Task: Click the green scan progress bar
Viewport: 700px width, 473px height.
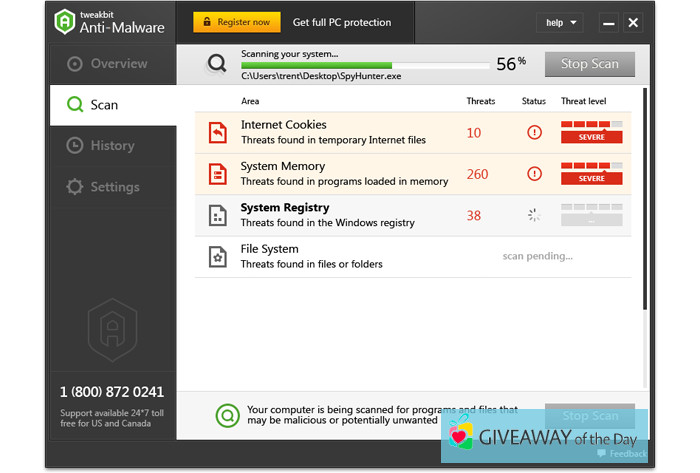Action: (x=315, y=66)
